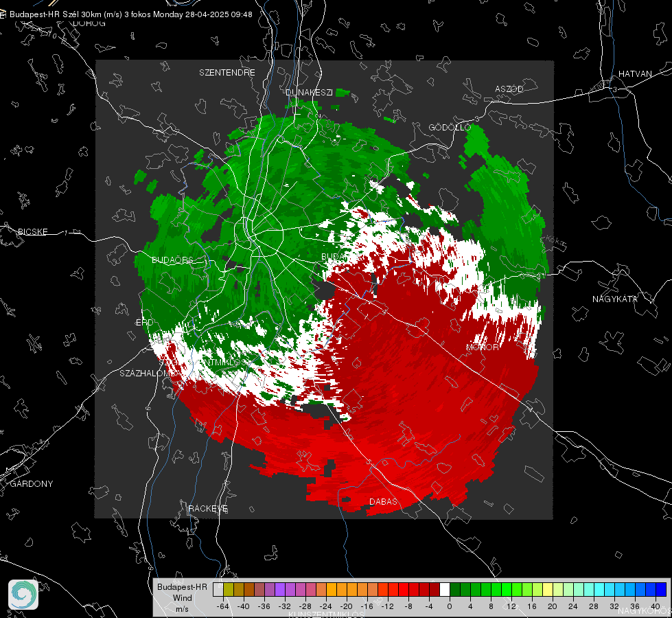Click the 16 value on the legend scale
This screenshot has height=618, width=672.
tap(532, 606)
